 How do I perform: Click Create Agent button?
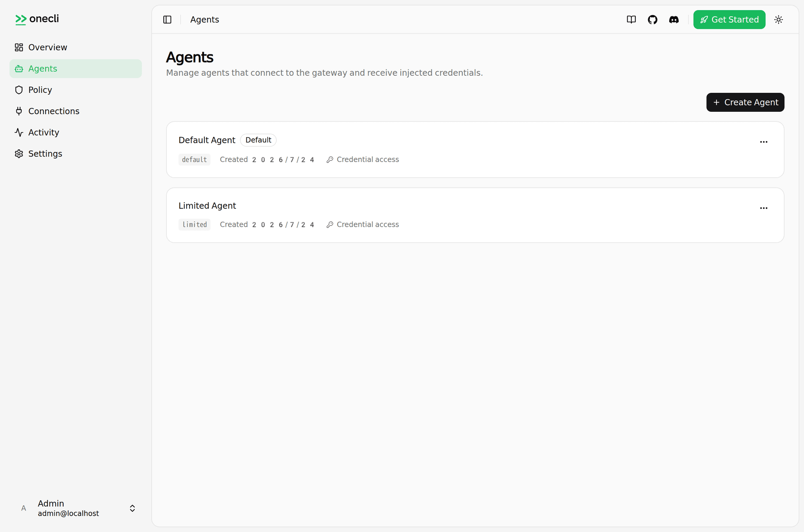[745, 102]
